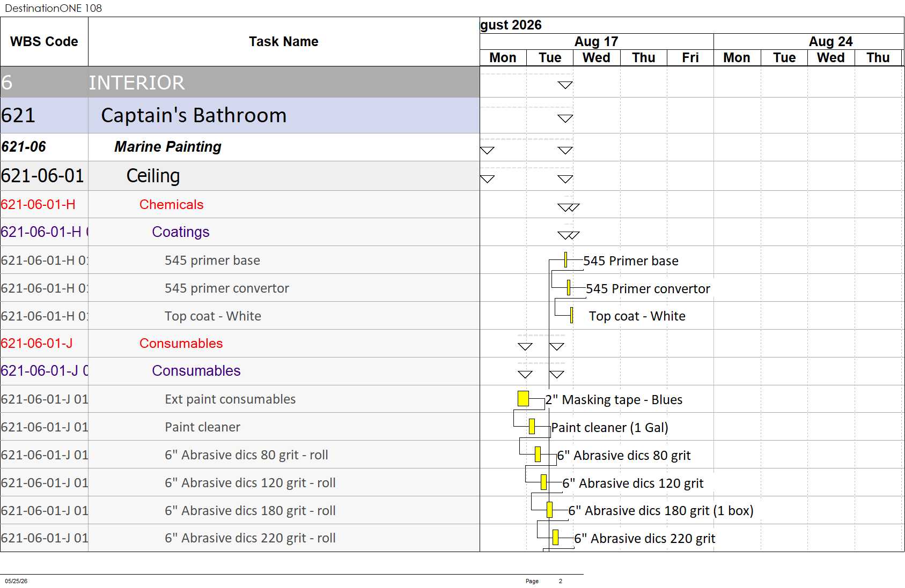This screenshot has width=905, height=588.
Task: Select the 2" Masking tape - Blues bar
Action: (523, 398)
